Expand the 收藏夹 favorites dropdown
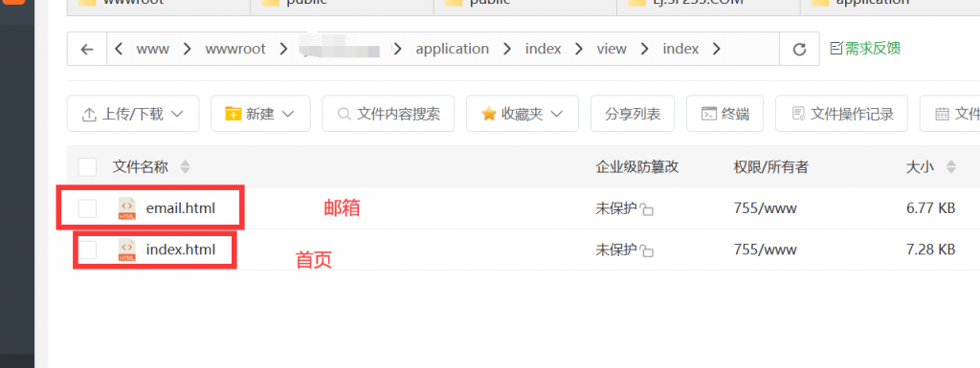Image resolution: width=980 pixels, height=368 pixels. coord(523,114)
